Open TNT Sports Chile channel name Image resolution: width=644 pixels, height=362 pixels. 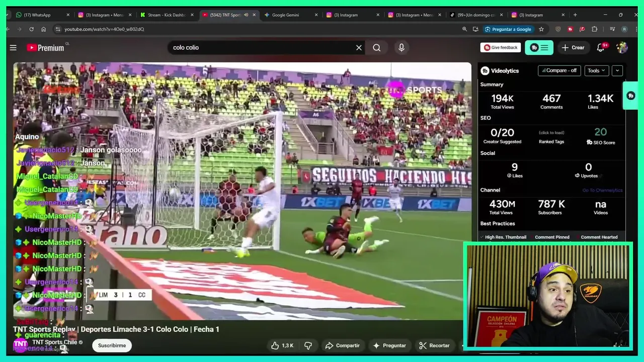coord(55,342)
